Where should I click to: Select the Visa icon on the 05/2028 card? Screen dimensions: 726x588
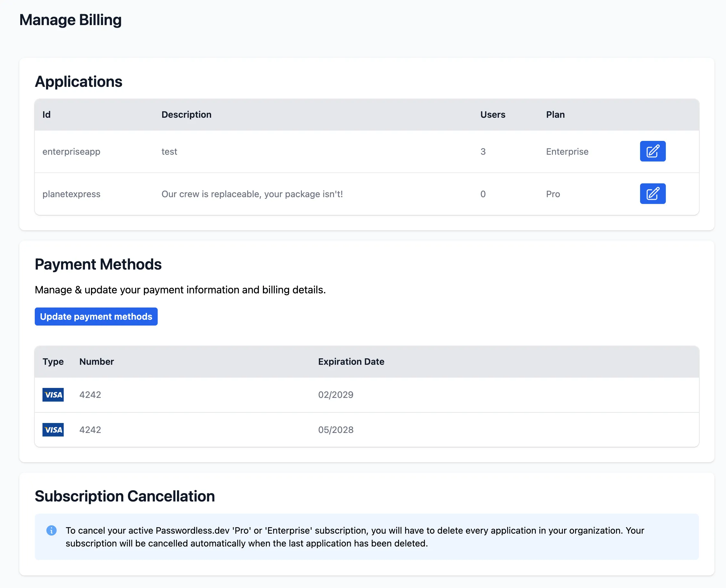click(x=53, y=429)
